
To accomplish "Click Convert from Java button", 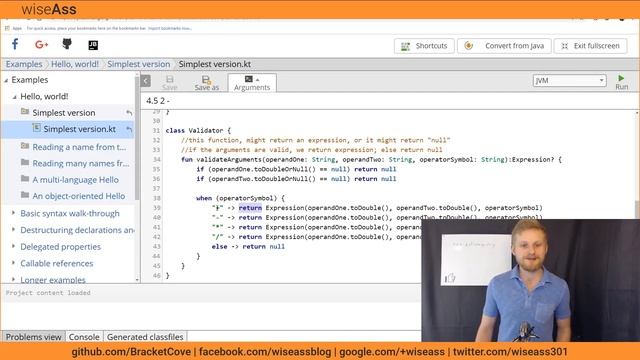I will pos(504,46).
